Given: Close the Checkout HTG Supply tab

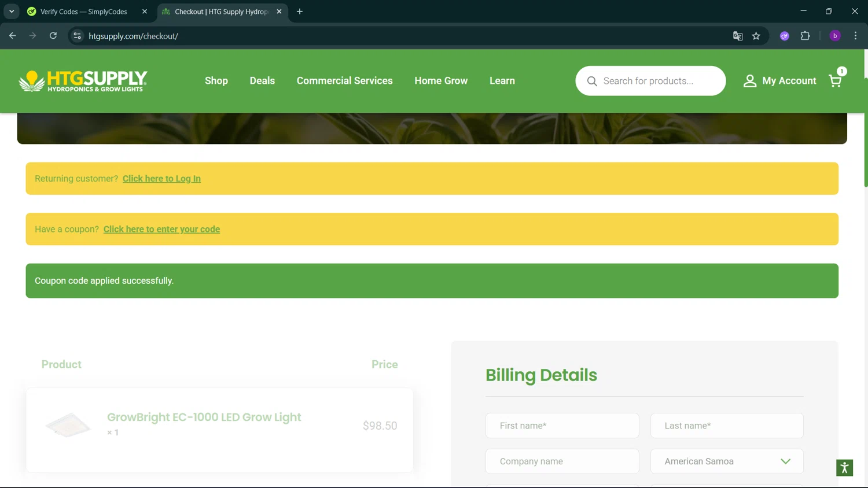Looking at the screenshot, I should point(279,12).
